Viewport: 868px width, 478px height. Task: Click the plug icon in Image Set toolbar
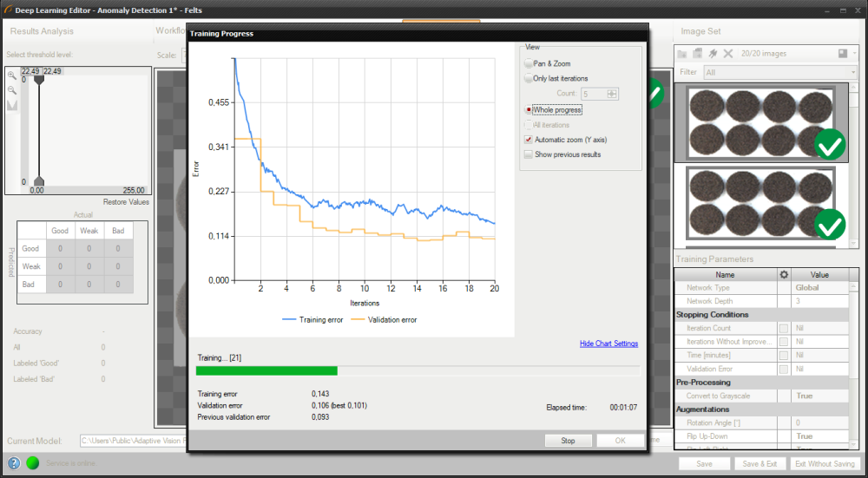pyautogui.click(x=713, y=54)
